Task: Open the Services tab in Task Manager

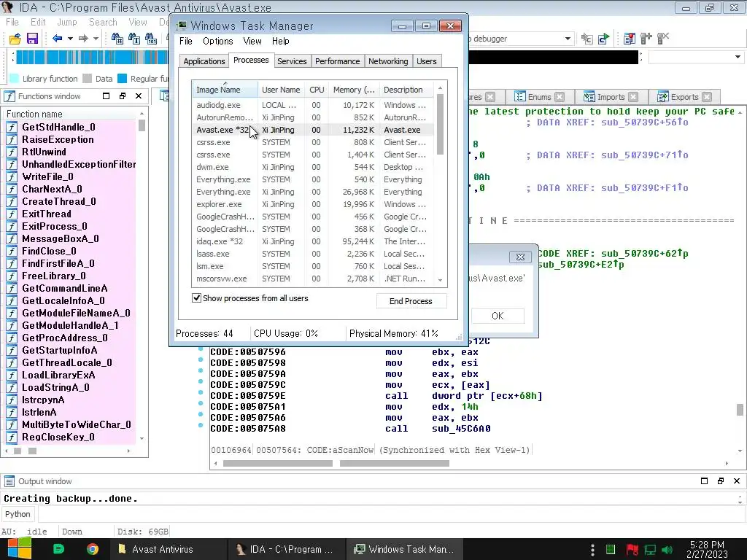Action: [x=292, y=61]
